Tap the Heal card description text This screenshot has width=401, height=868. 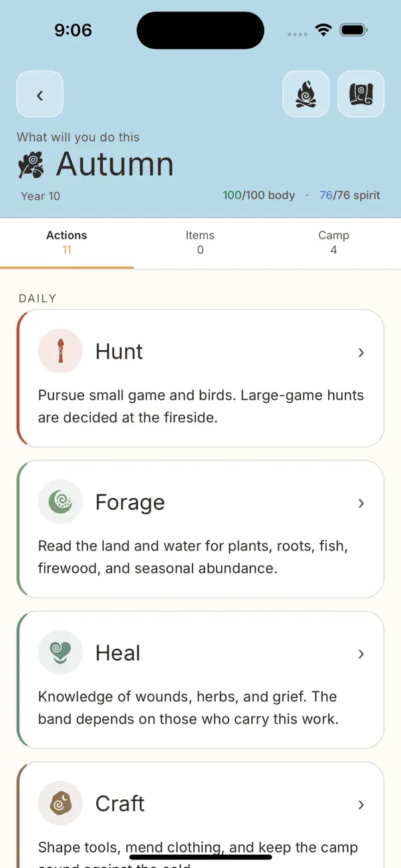pyautogui.click(x=188, y=708)
